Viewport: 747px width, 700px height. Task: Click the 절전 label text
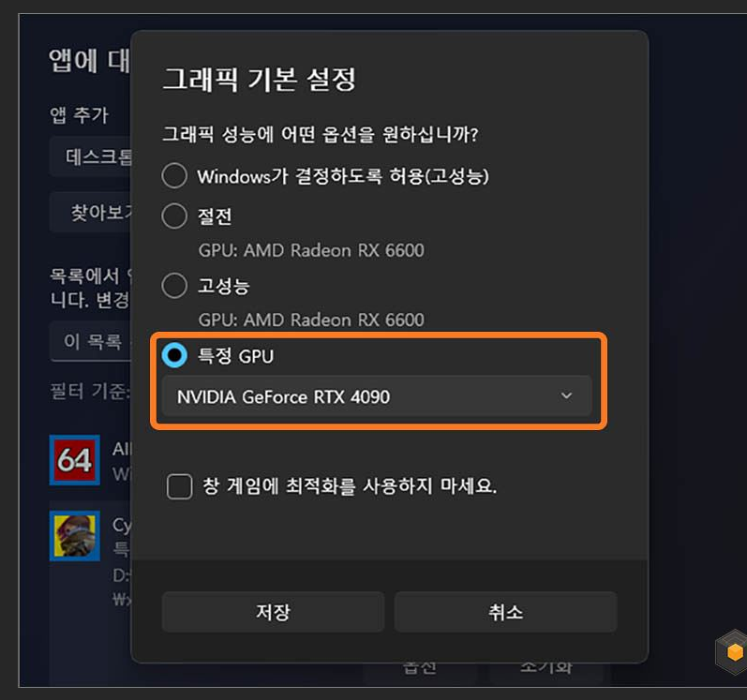click(215, 216)
